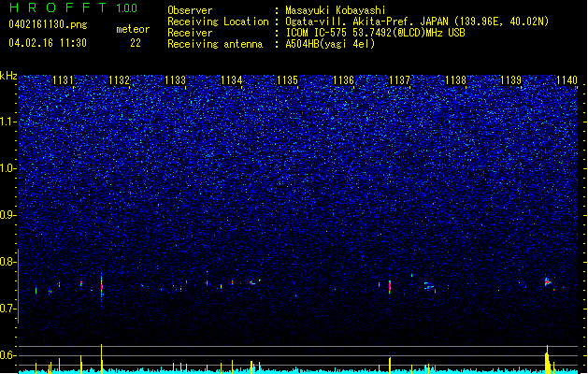Viewport: 588px width, 374px height.
Task: Click the meteor echo streak at 1137
Action: [x=390, y=287]
